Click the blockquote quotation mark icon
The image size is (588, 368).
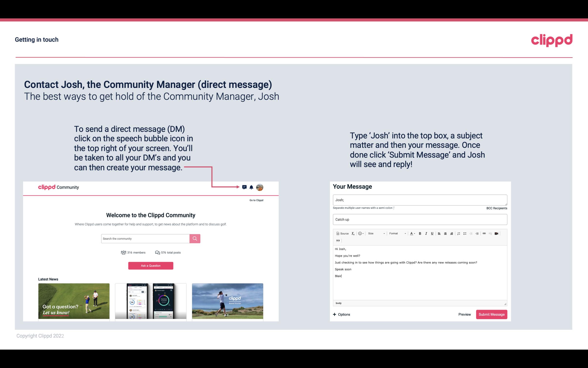coord(337,241)
